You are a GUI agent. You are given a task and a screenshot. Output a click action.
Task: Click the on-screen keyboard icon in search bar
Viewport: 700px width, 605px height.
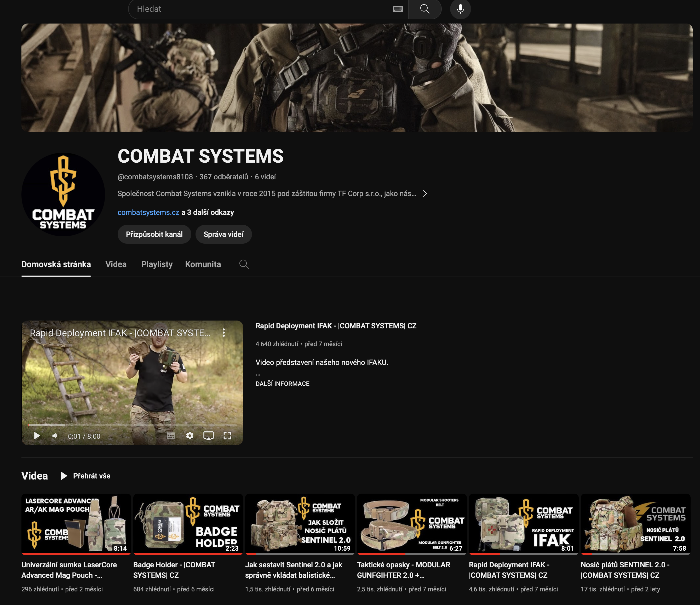(398, 9)
